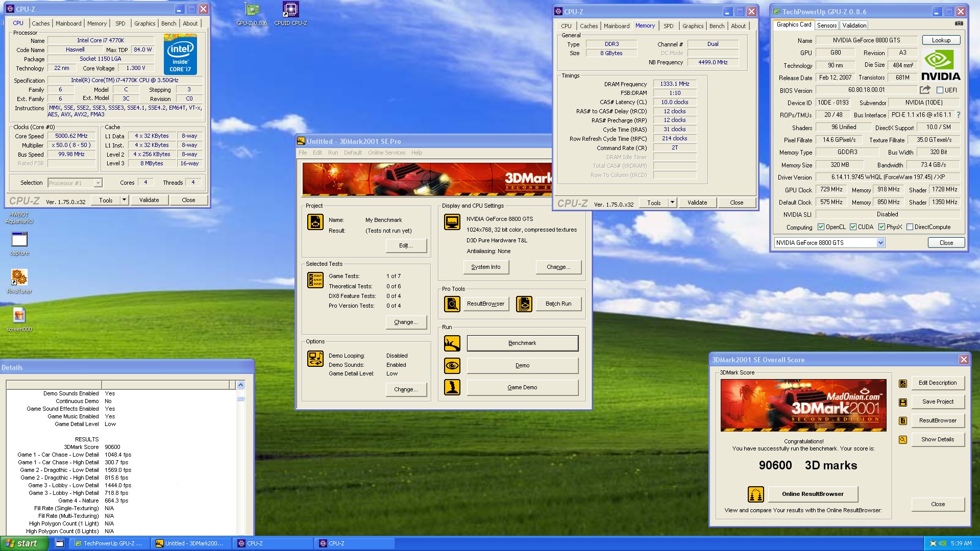The height and width of the screenshot is (551, 980).
Task: Click the Game Demo joystick icon
Action: tap(452, 387)
